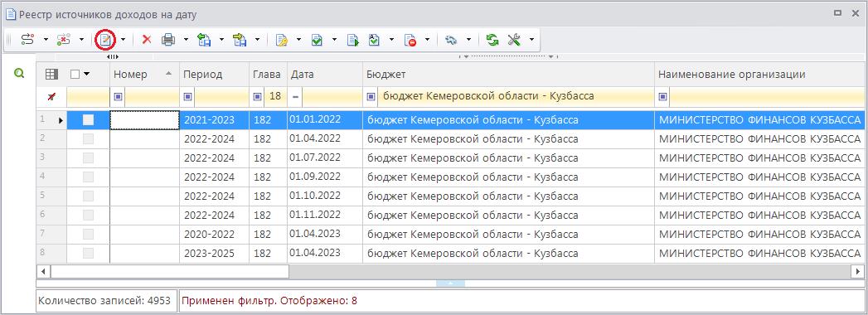
Task: Select the period cell 2023-2025
Action: [214, 254]
